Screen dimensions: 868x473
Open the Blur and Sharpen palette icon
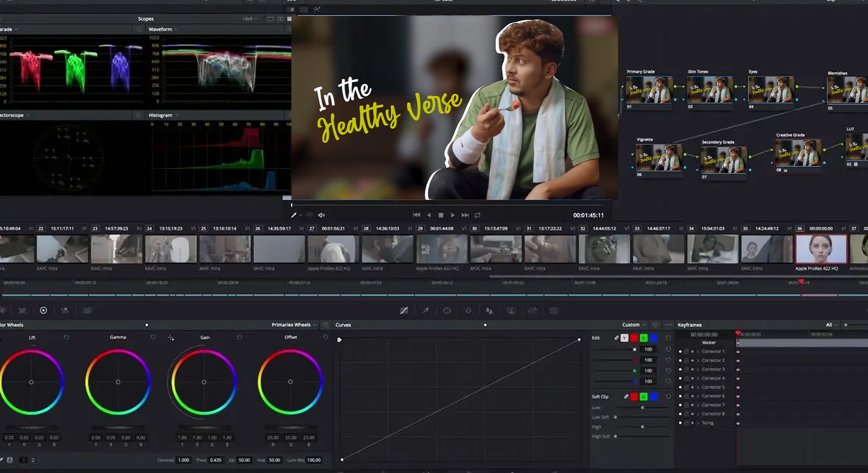(x=489, y=311)
